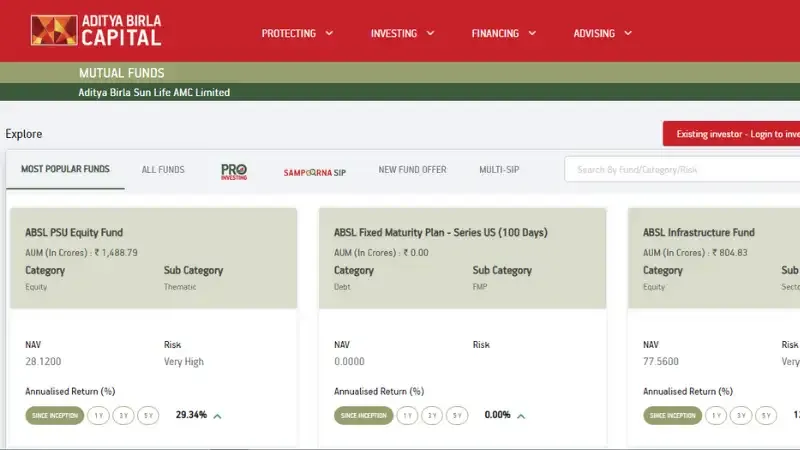This screenshot has height=450, width=800.
Task: Select Since Inception for Fixed Maturity Plan
Action: [364, 415]
